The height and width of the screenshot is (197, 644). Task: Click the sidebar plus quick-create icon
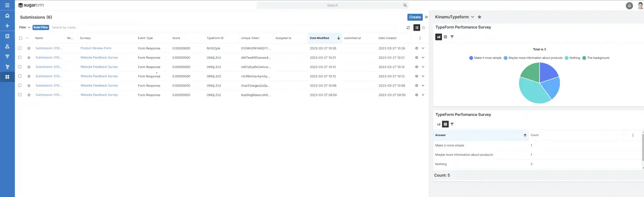point(7,26)
